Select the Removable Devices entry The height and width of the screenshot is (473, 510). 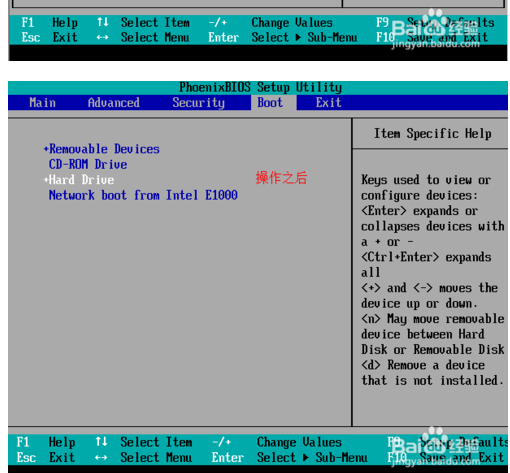(x=104, y=149)
